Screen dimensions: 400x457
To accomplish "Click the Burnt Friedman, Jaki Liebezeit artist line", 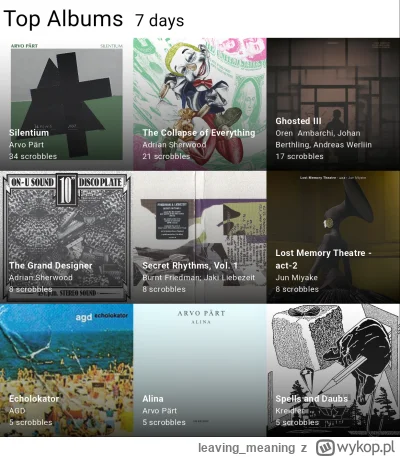I will pos(199,277).
